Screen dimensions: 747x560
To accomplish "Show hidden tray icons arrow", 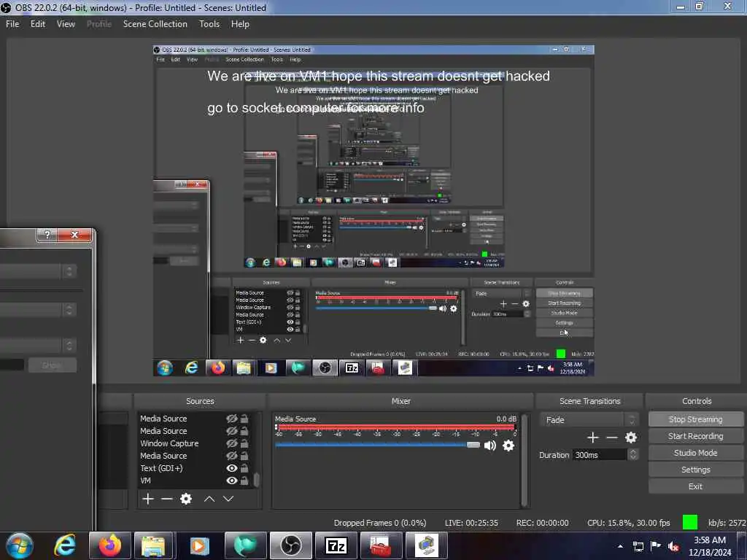I will coord(620,546).
